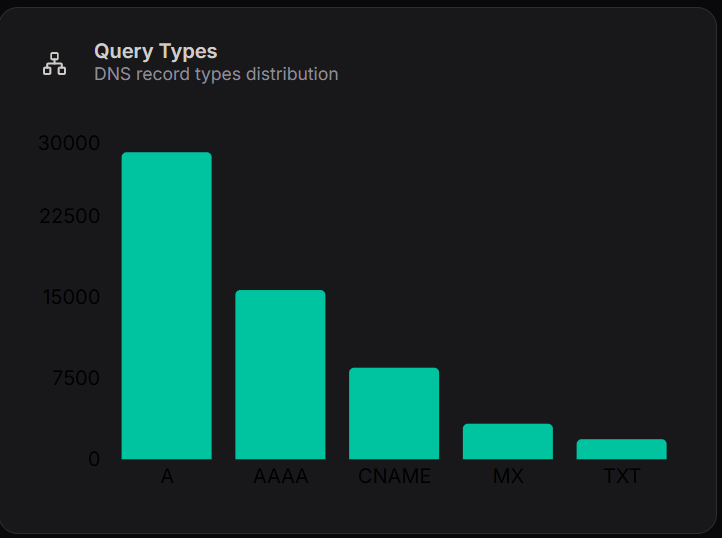This screenshot has width=722, height=538.
Task: Pick the MX record bar
Action: [x=508, y=442]
